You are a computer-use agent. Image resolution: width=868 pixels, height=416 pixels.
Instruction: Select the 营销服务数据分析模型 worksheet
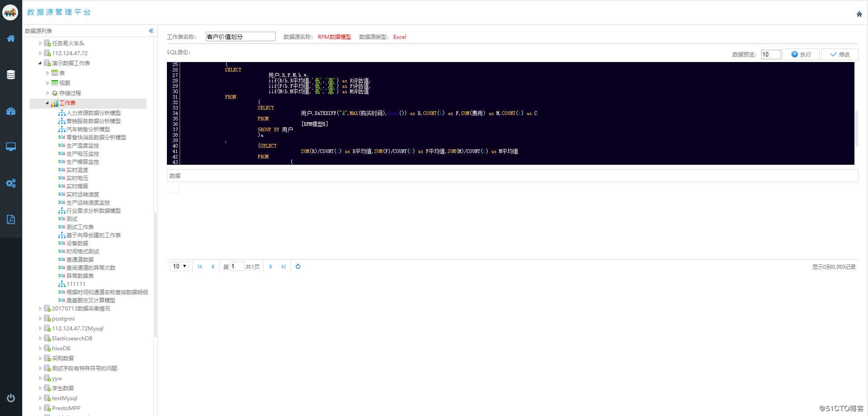point(94,121)
